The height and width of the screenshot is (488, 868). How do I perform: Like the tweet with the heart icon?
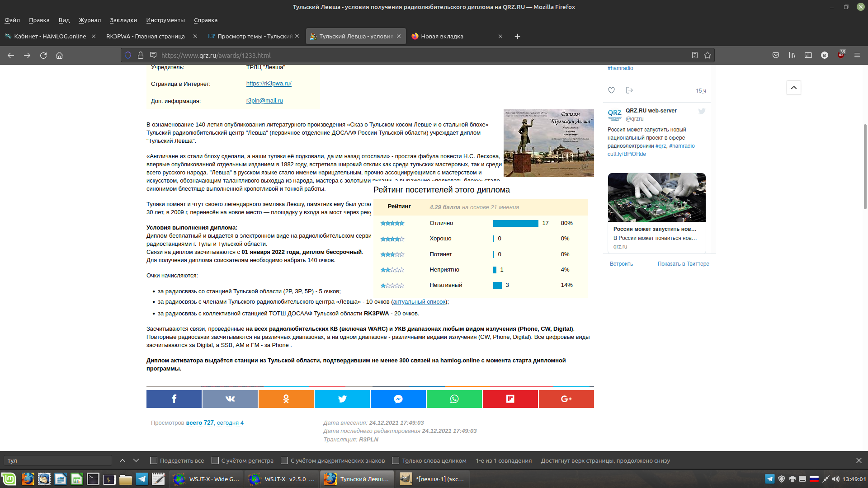pos(611,90)
